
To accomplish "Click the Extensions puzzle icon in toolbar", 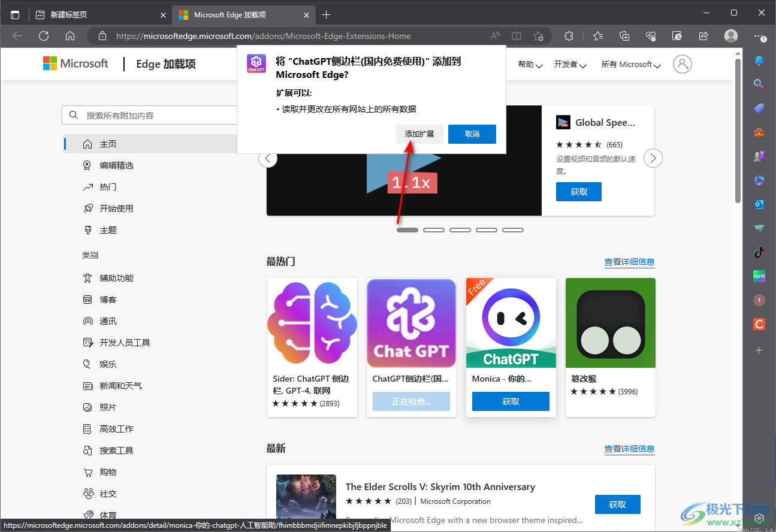I will (569, 36).
